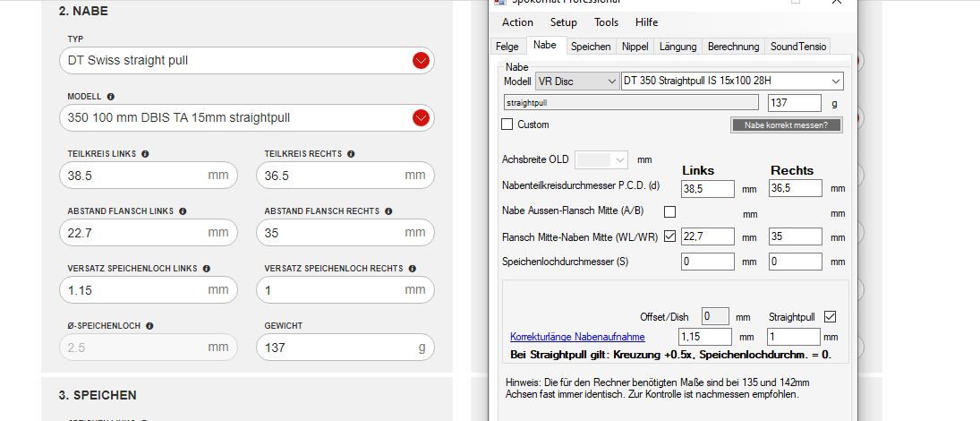Enable Nabe Aussen-Flansch Mitte (A/B) checkbox
Screen dimensions: 980x421
pyautogui.click(x=670, y=211)
